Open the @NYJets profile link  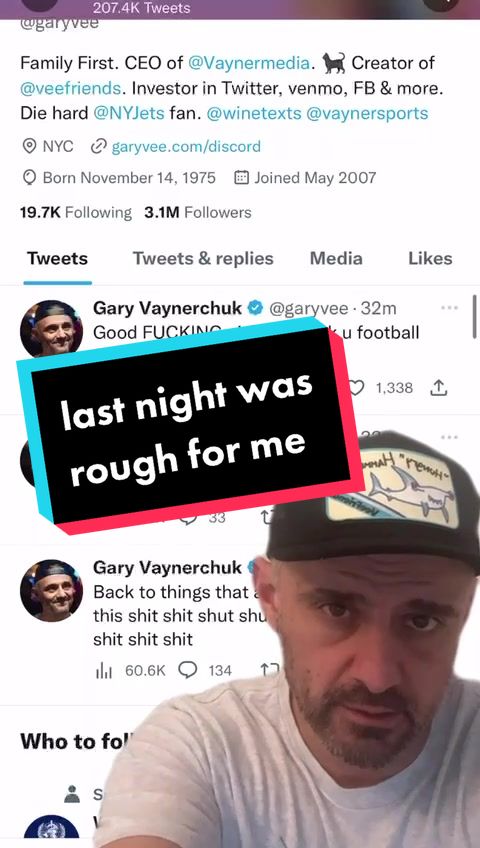click(x=129, y=114)
